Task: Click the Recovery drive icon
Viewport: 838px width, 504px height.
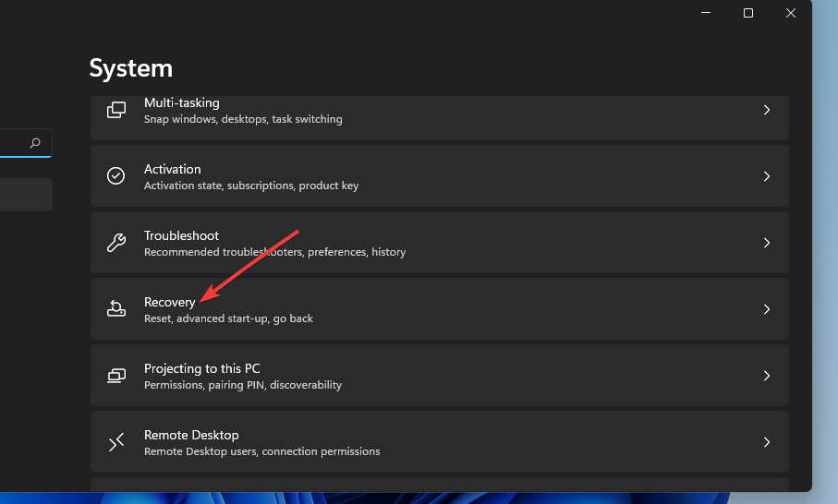Action: [116, 308]
